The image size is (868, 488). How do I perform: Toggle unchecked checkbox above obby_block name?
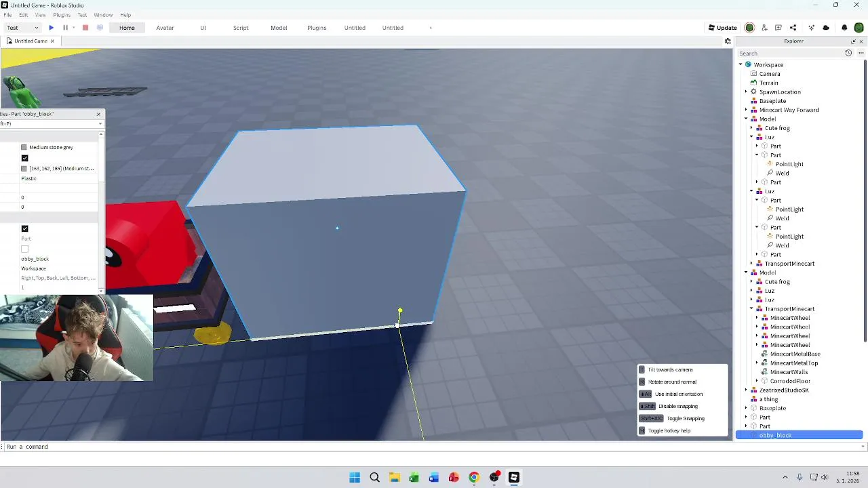pyautogui.click(x=25, y=249)
